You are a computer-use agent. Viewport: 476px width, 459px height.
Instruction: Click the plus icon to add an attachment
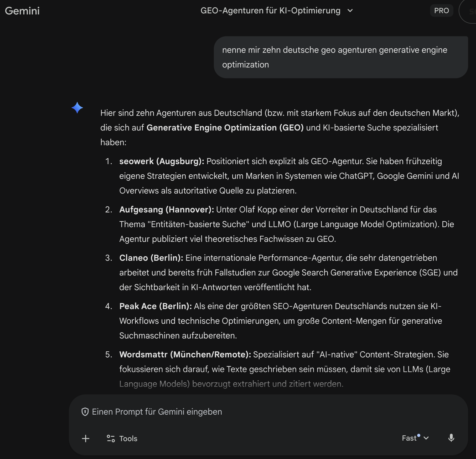[85, 439]
